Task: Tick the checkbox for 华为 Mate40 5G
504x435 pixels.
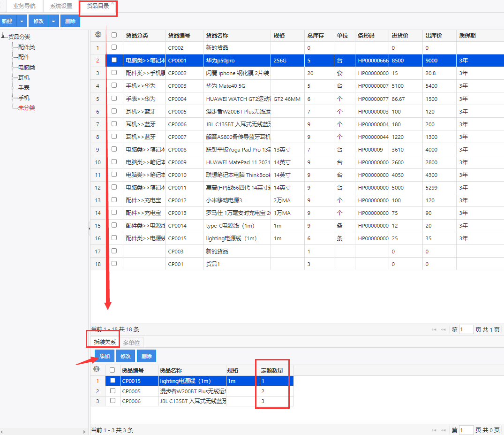Action: (114, 85)
